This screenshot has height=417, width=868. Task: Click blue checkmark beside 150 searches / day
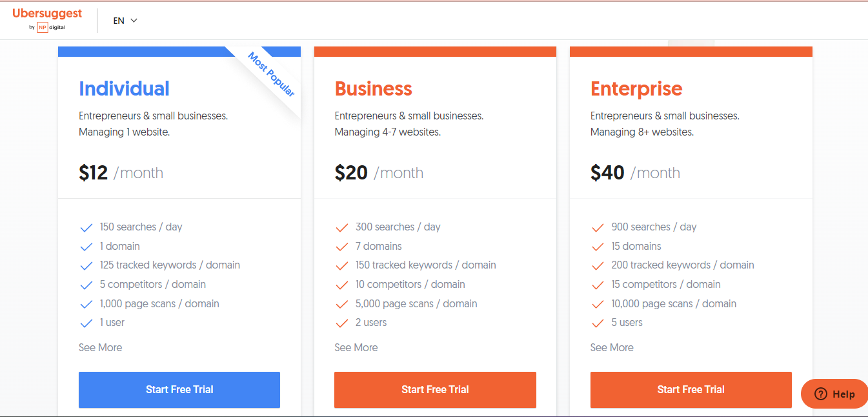[86, 227]
